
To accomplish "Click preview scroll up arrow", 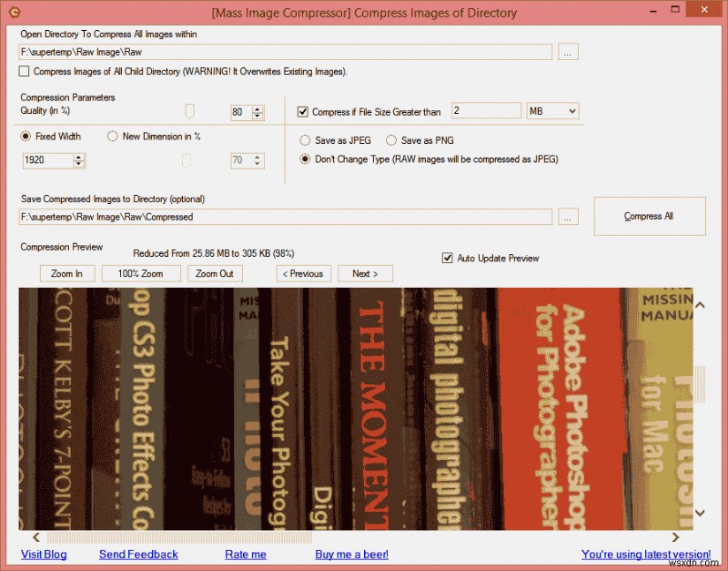I will pyautogui.click(x=700, y=305).
